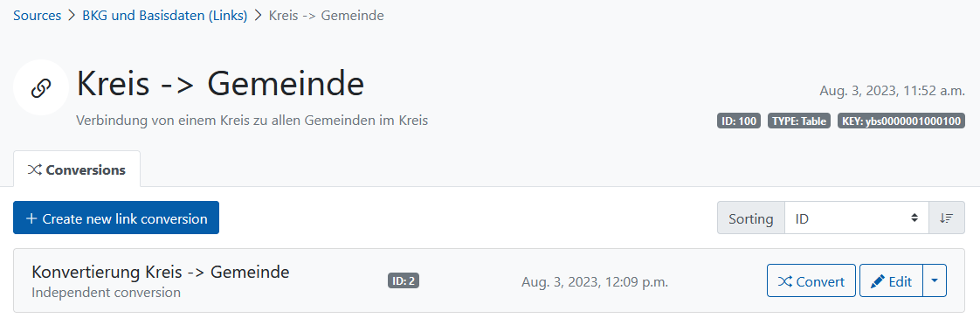Viewport: 980px width, 325px height.
Task: Click the Convert button
Action: point(811,280)
